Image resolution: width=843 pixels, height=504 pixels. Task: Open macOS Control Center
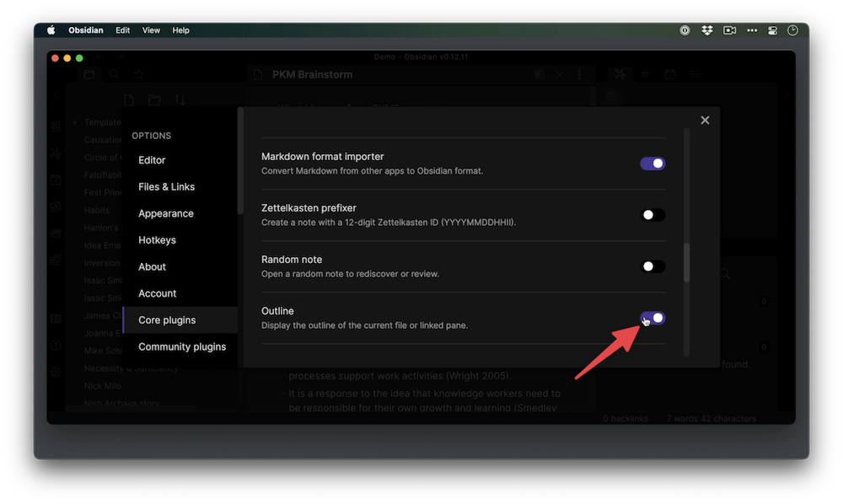coord(772,30)
